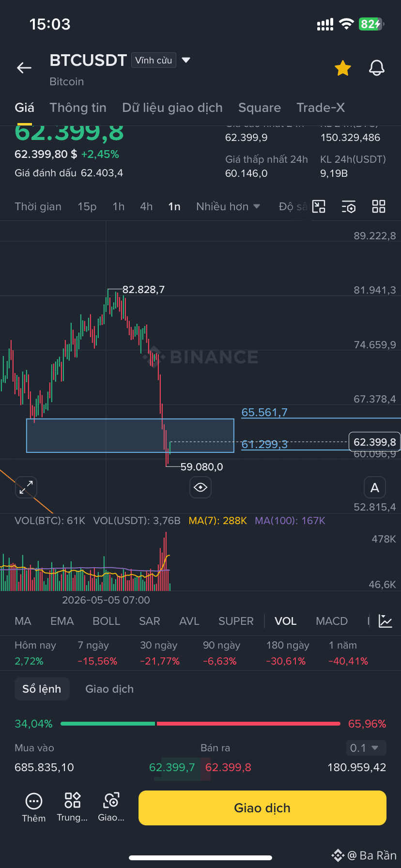Enable SUPER indicator
This screenshot has width=401, height=868.
point(236,621)
